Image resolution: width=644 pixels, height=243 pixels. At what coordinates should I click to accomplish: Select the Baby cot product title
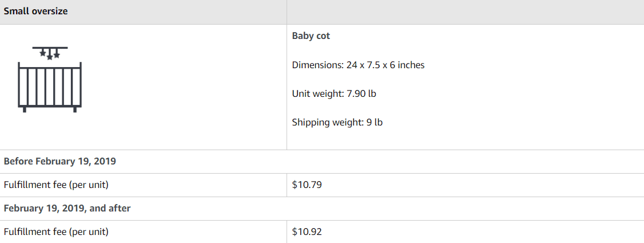(311, 36)
